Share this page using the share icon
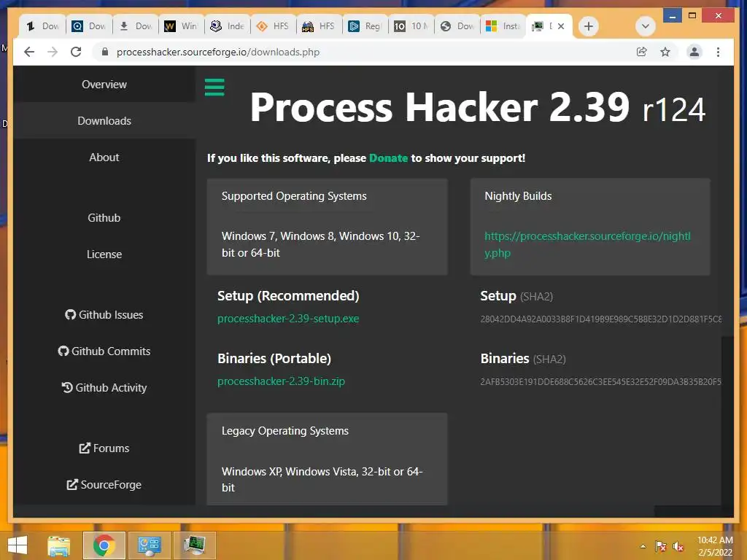Screen dimensions: 747x560 tap(642, 52)
